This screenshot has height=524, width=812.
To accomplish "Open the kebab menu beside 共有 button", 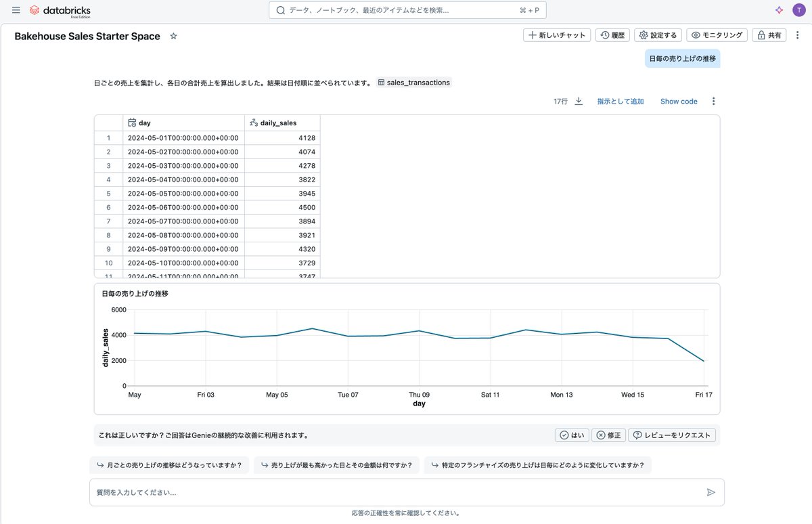I will (797, 35).
